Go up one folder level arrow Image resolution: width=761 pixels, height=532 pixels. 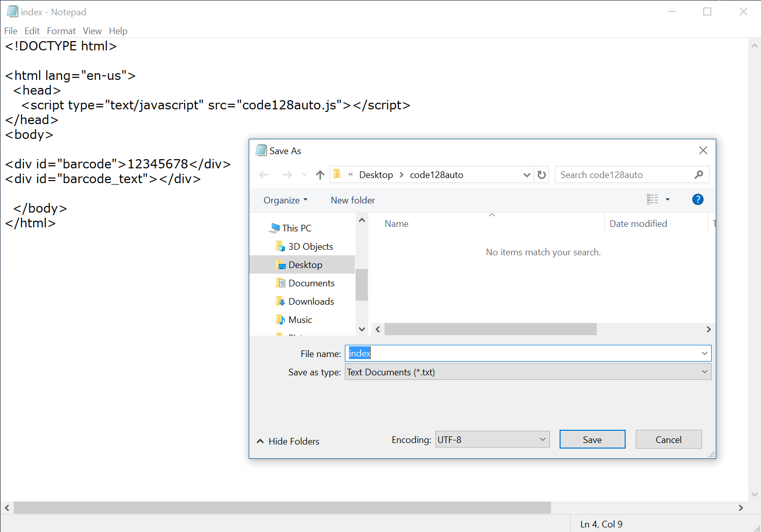(x=320, y=175)
